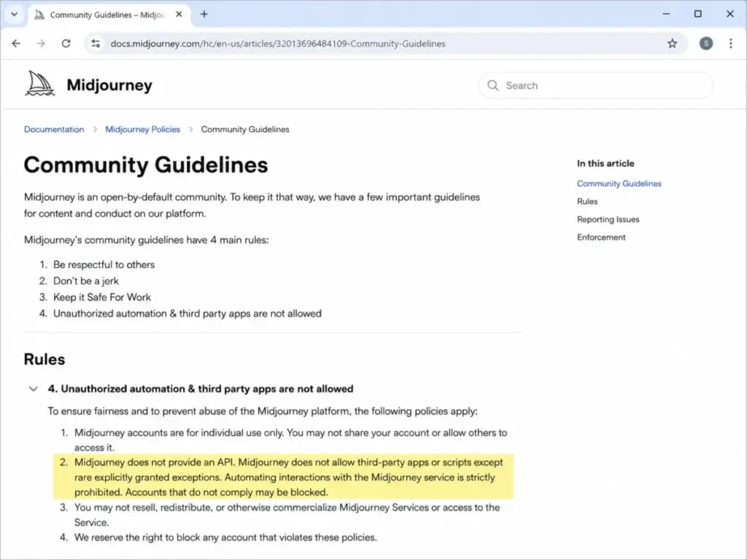Image resolution: width=747 pixels, height=560 pixels.
Task: Open the Chrome three-dot menu
Action: tap(731, 43)
